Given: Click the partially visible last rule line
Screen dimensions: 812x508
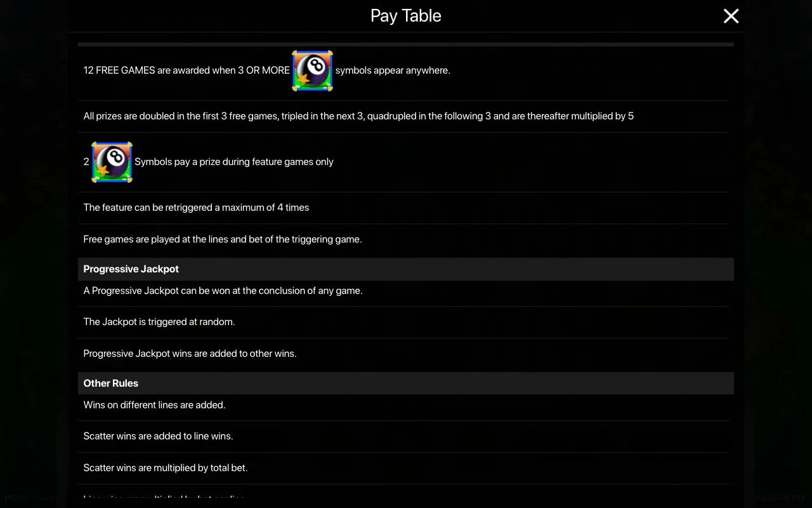Looking at the screenshot, I should point(164,498).
